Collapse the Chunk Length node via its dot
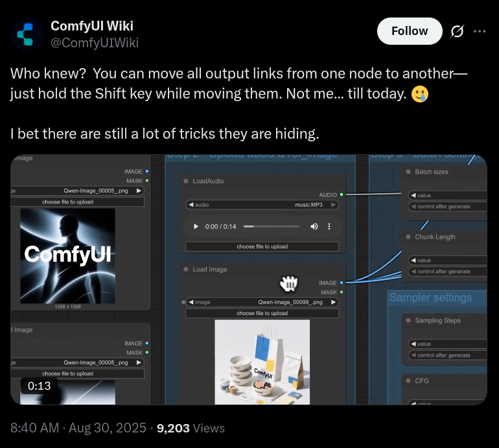 (x=408, y=237)
